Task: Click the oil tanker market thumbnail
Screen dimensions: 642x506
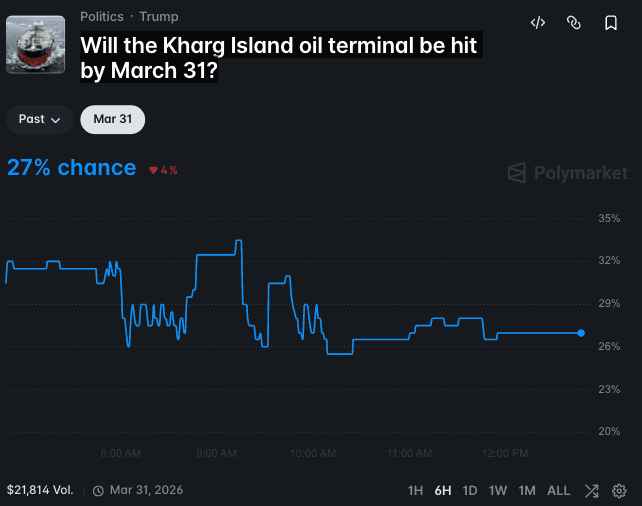Action: (36, 43)
